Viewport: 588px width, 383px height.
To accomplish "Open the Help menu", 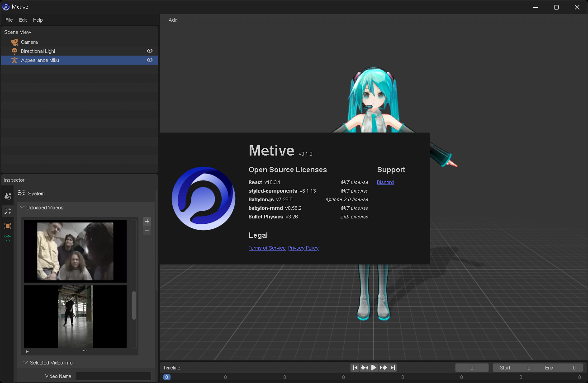I will point(38,20).
